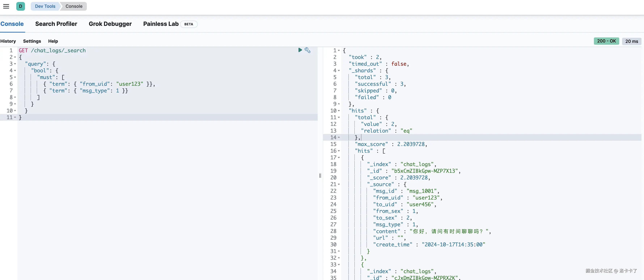
Task: Open the History panel
Action: [x=8, y=41]
